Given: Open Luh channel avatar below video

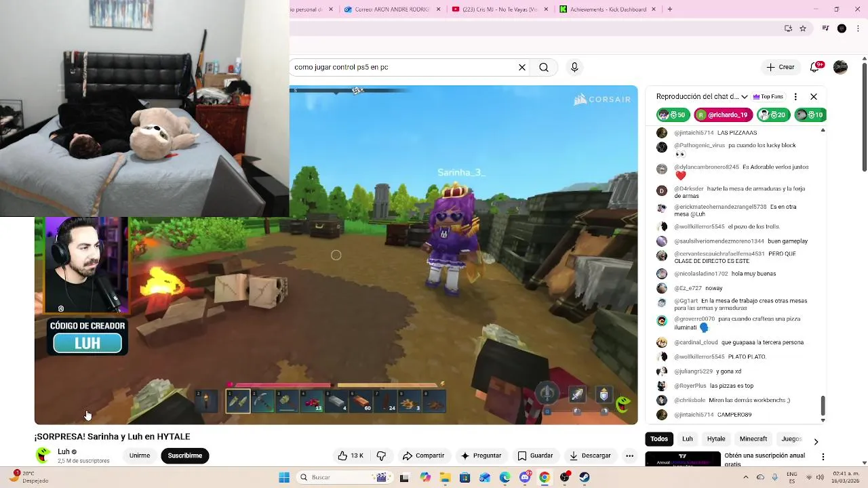Looking at the screenshot, I should tap(43, 455).
